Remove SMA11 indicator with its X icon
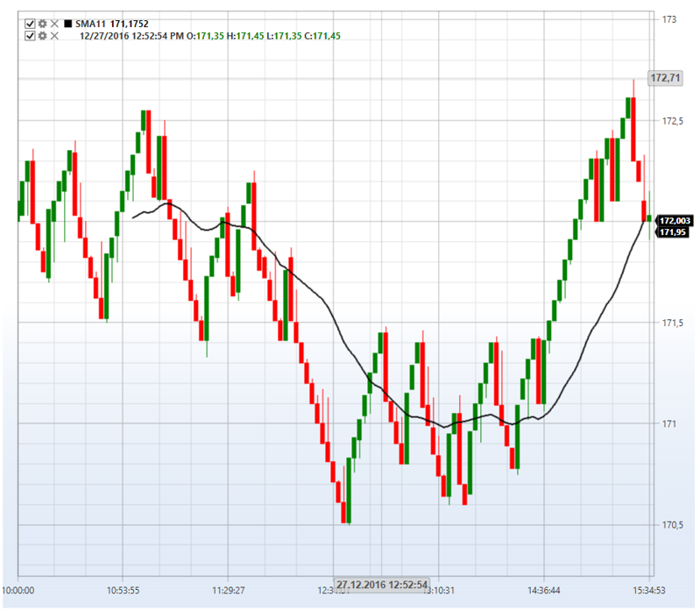Viewport: 700px width, 611px height. 54,24
